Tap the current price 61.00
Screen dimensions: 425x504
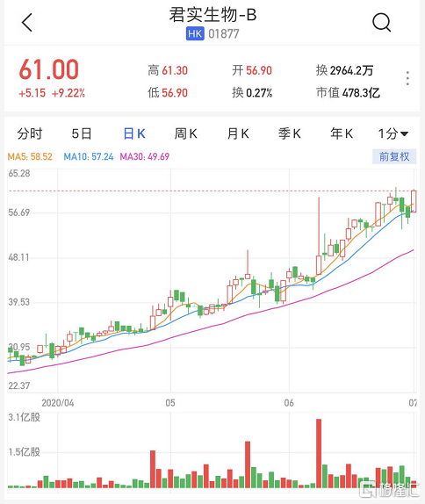point(49,69)
